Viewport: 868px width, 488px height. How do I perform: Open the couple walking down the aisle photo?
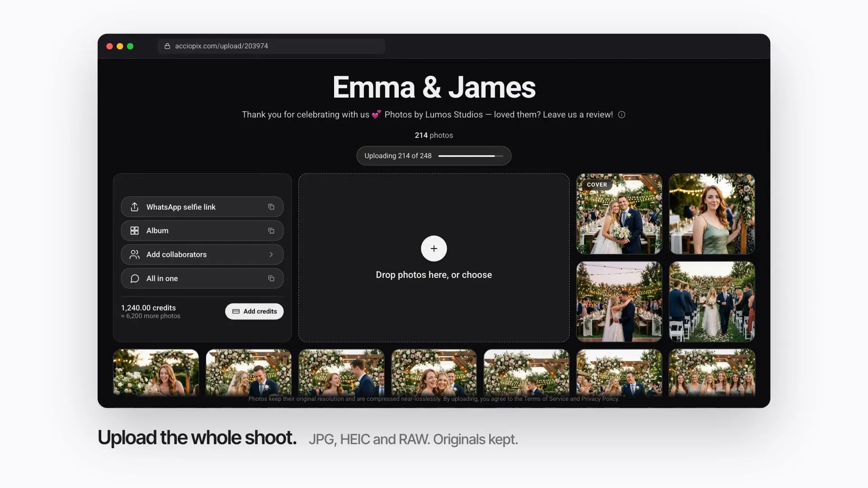pos(712,302)
